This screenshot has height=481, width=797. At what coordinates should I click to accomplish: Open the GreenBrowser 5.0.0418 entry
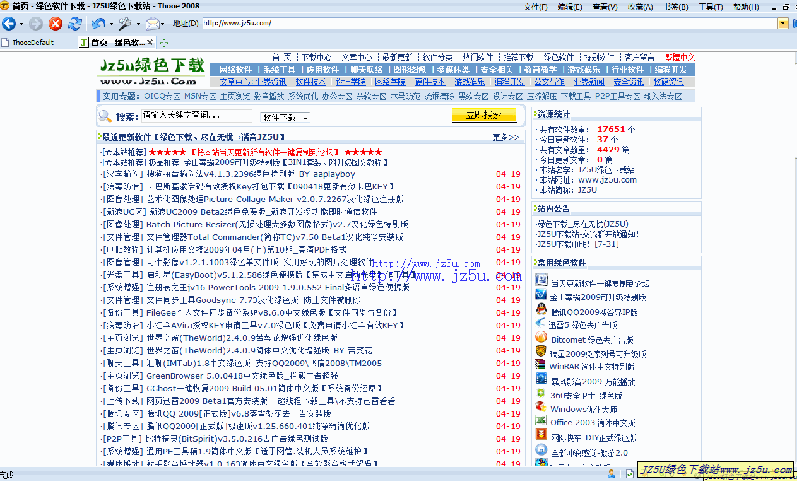tap(242, 376)
